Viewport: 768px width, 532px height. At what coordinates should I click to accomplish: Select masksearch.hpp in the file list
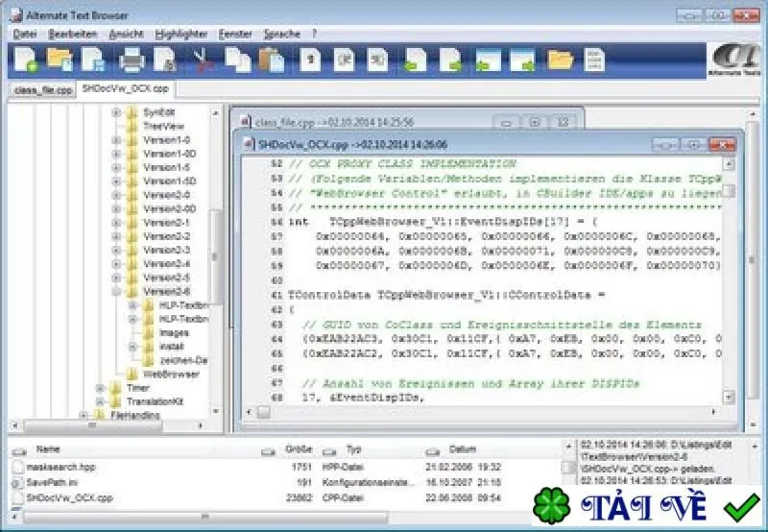(x=60, y=467)
